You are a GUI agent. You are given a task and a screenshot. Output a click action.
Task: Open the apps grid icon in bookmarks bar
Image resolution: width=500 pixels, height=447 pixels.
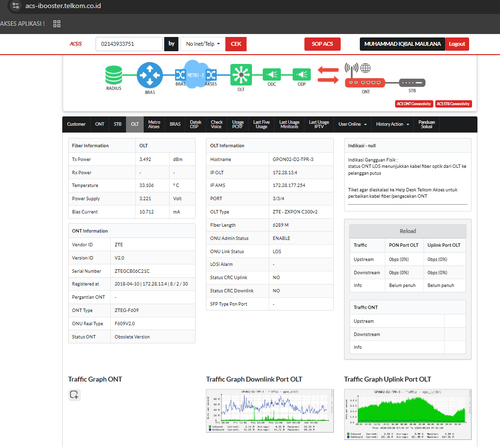[x=57, y=24]
